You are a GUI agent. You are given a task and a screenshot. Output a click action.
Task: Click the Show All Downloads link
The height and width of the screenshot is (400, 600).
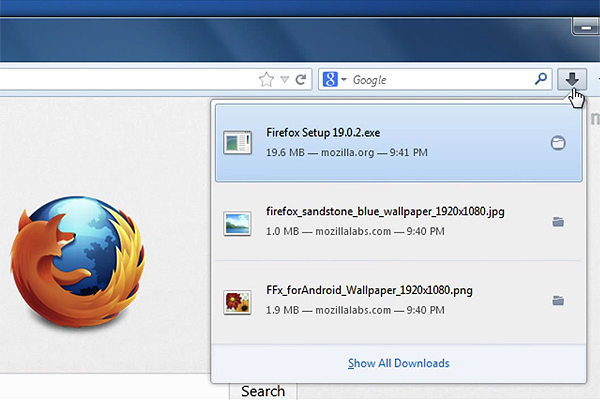[x=399, y=363]
